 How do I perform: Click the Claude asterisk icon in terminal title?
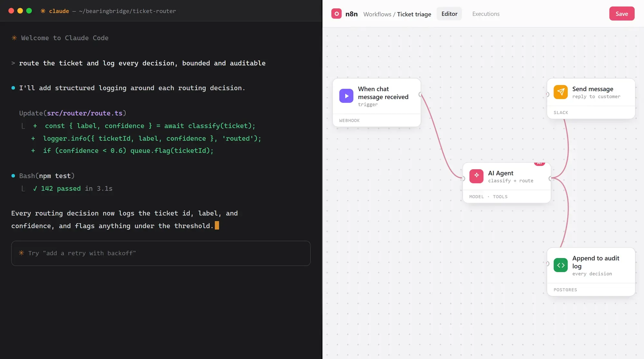43,11
